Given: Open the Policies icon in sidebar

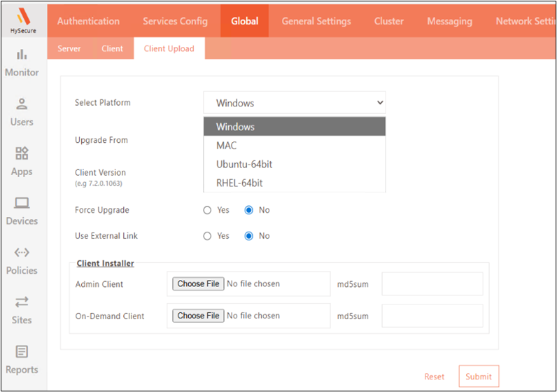Looking at the screenshot, I should point(22,253).
